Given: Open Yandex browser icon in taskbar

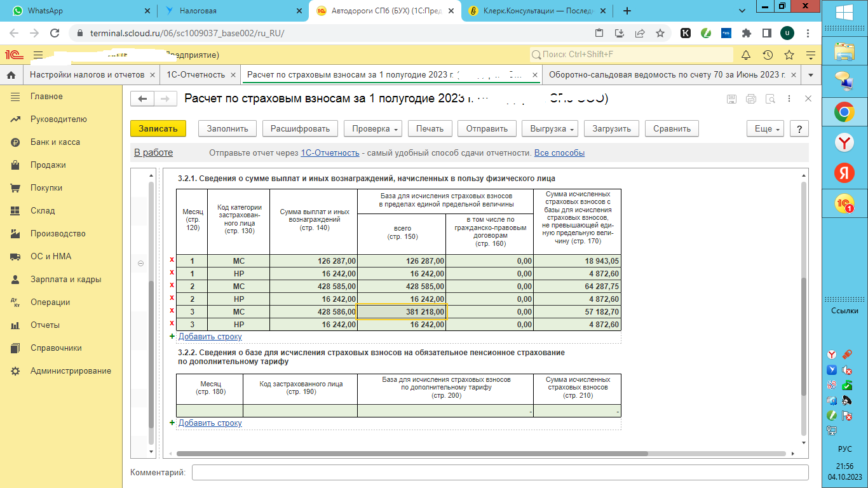Looking at the screenshot, I should click(844, 143).
